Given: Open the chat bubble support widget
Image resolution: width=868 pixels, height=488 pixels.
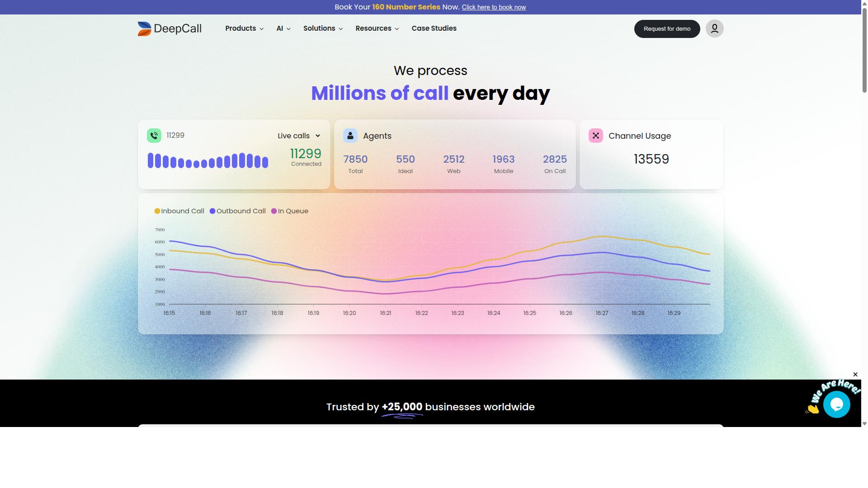Looking at the screenshot, I should (x=836, y=404).
